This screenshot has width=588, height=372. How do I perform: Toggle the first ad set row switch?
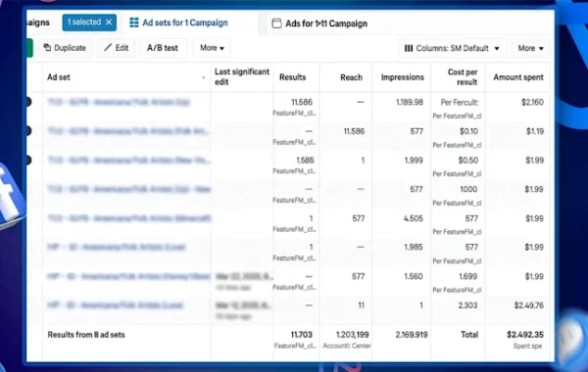(28, 102)
